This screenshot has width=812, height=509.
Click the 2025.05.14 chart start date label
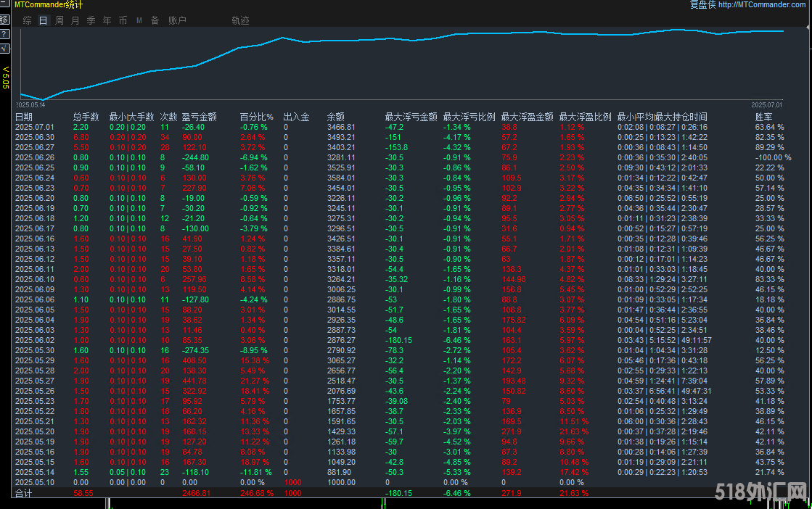point(31,105)
